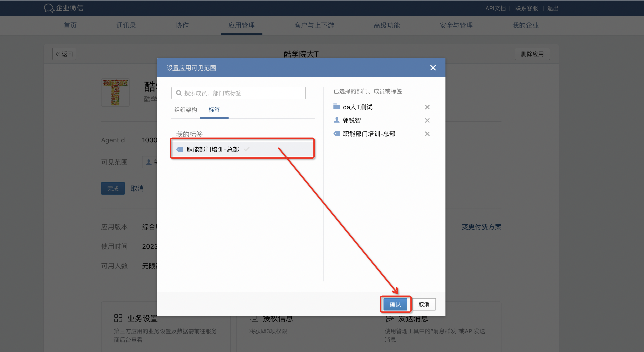Toggle checkmark on 职能部门培训-总部 tag row
This screenshot has height=352, width=644.
246,149
